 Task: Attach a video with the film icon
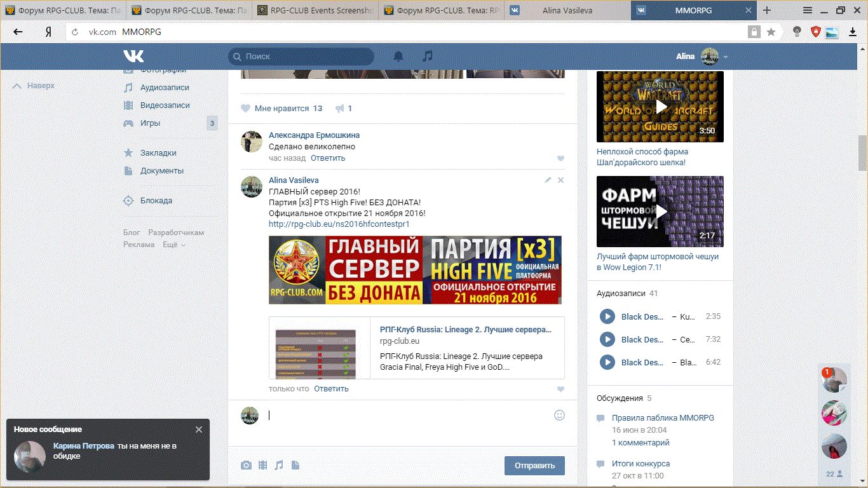click(262, 465)
